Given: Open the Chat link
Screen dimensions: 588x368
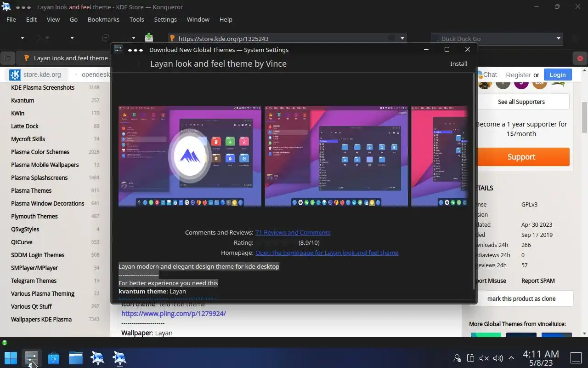Looking at the screenshot, I should pyautogui.click(x=489, y=75).
